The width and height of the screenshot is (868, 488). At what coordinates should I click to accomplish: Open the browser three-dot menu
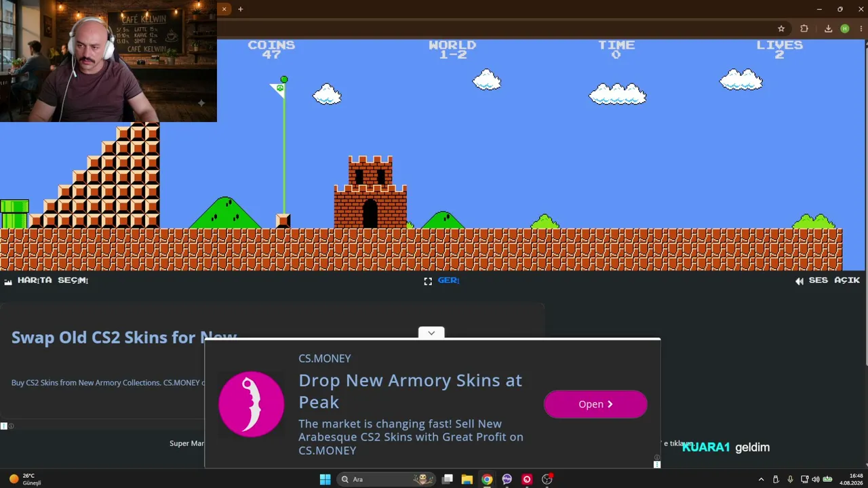point(861,28)
